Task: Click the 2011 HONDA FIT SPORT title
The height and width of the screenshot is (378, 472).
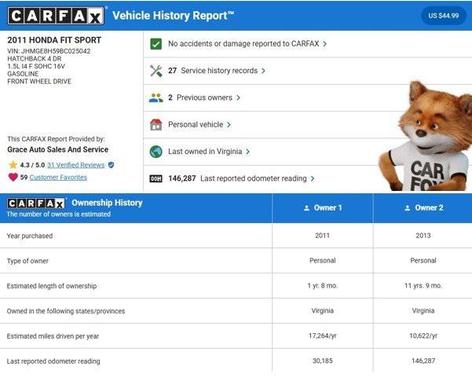Action: point(54,40)
